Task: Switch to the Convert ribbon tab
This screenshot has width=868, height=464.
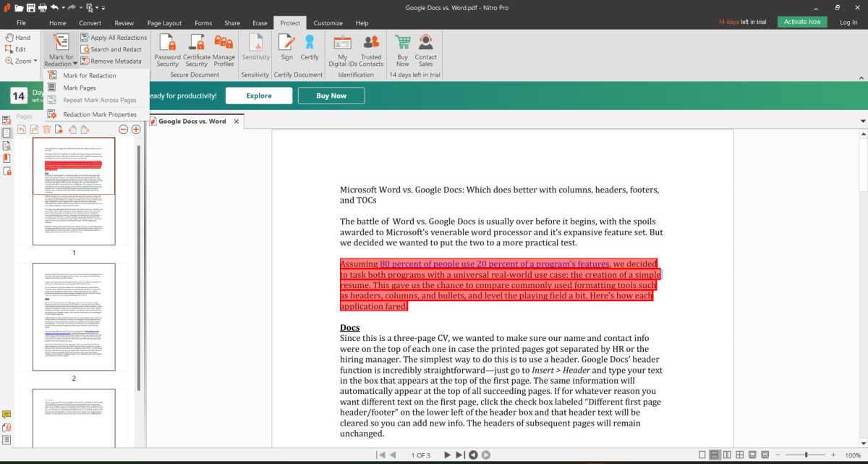Action: tap(90, 23)
